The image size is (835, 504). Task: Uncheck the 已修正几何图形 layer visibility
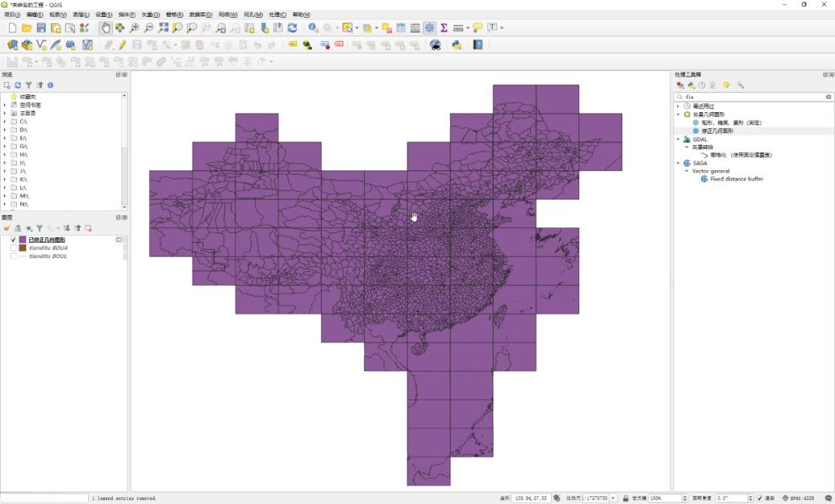coord(13,240)
